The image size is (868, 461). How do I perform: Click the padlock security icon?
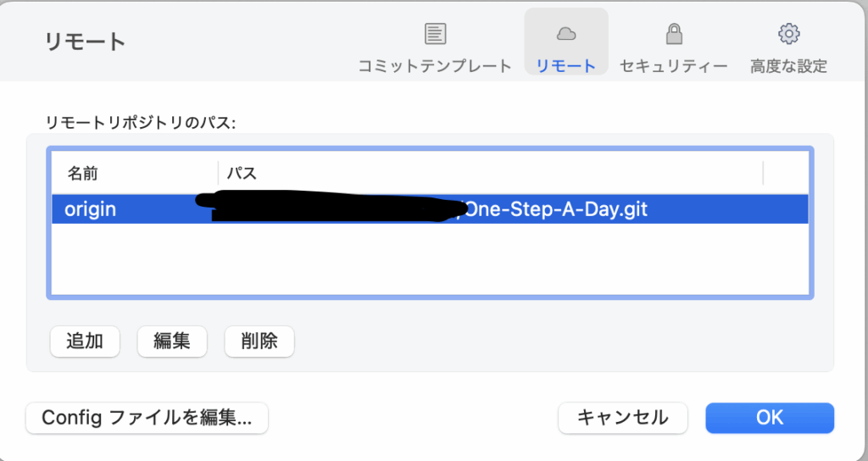674,34
